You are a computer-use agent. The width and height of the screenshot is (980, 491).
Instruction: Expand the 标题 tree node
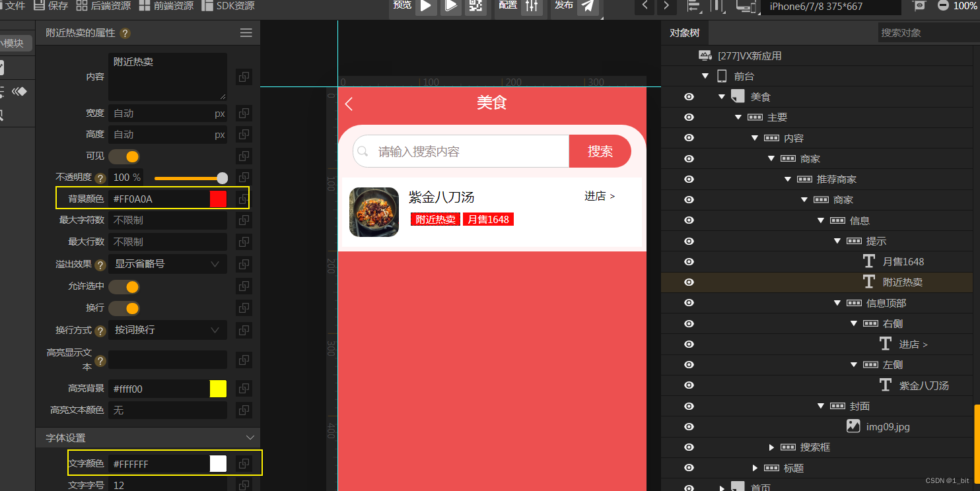pos(755,468)
